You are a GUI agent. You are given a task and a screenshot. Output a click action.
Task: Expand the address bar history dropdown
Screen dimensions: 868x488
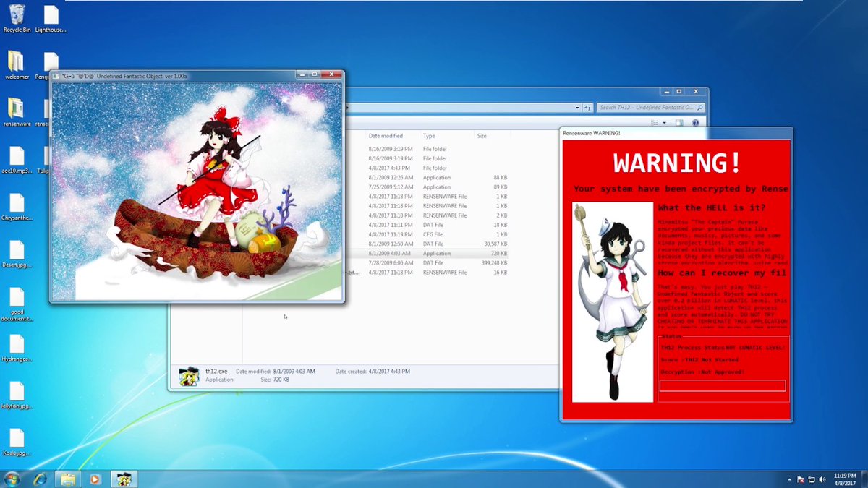576,106
